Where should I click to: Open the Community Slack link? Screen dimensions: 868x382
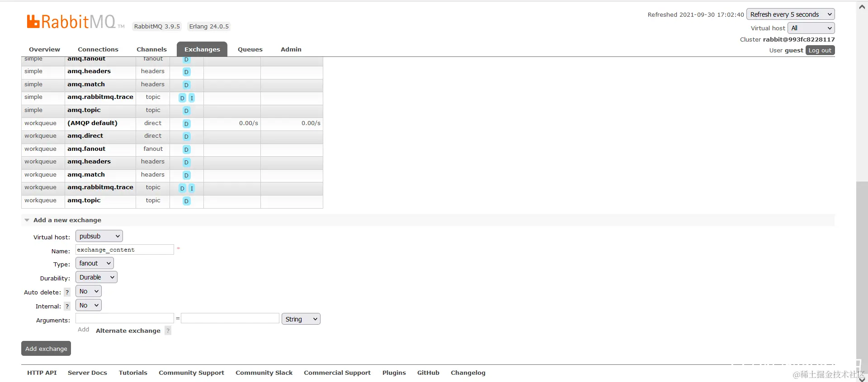coord(264,373)
